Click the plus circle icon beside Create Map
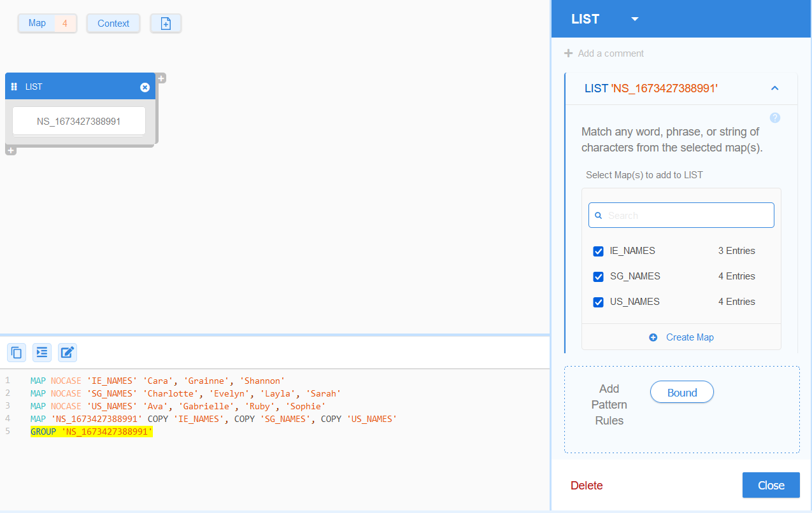 click(653, 337)
